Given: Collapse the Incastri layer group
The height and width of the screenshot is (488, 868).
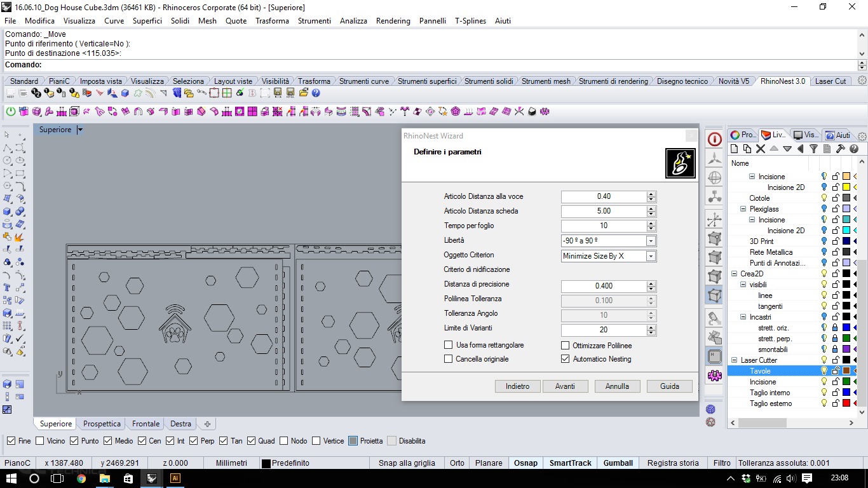Looking at the screenshot, I should click(x=743, y=317).
